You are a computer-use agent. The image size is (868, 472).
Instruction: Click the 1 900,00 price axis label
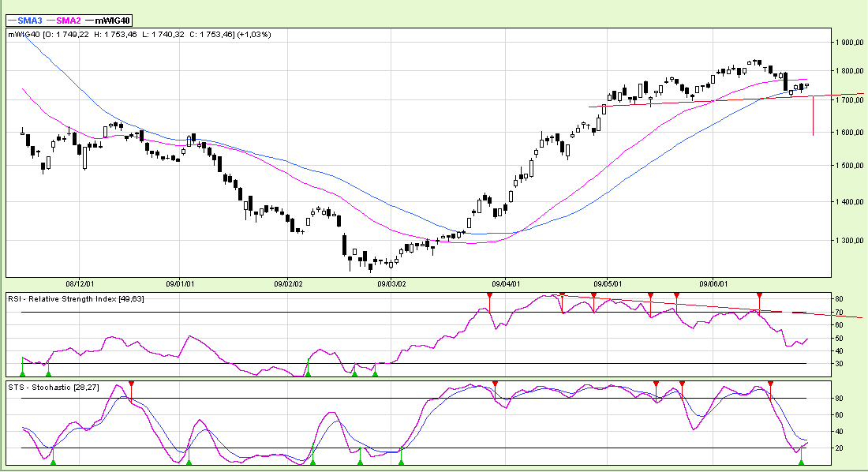tap(851, 43)
